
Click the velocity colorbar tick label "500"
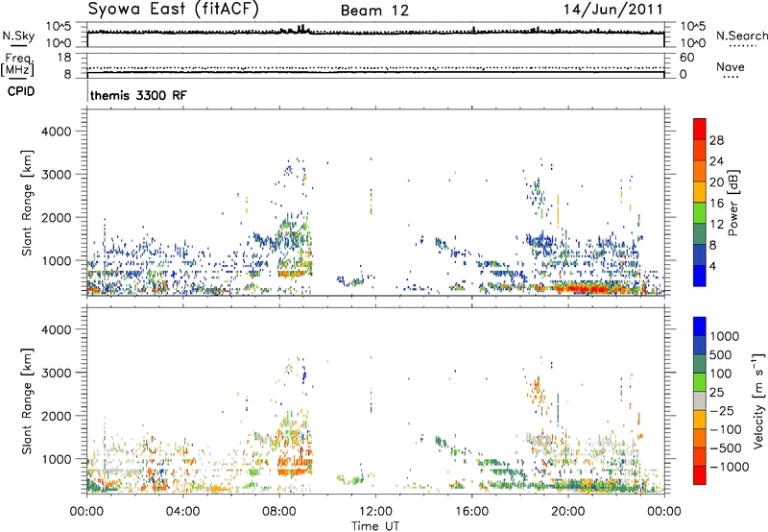click(721, 354)
